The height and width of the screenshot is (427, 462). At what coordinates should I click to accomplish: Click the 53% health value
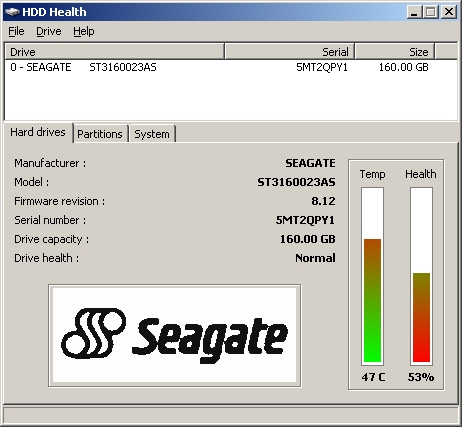tap(421, 377)
